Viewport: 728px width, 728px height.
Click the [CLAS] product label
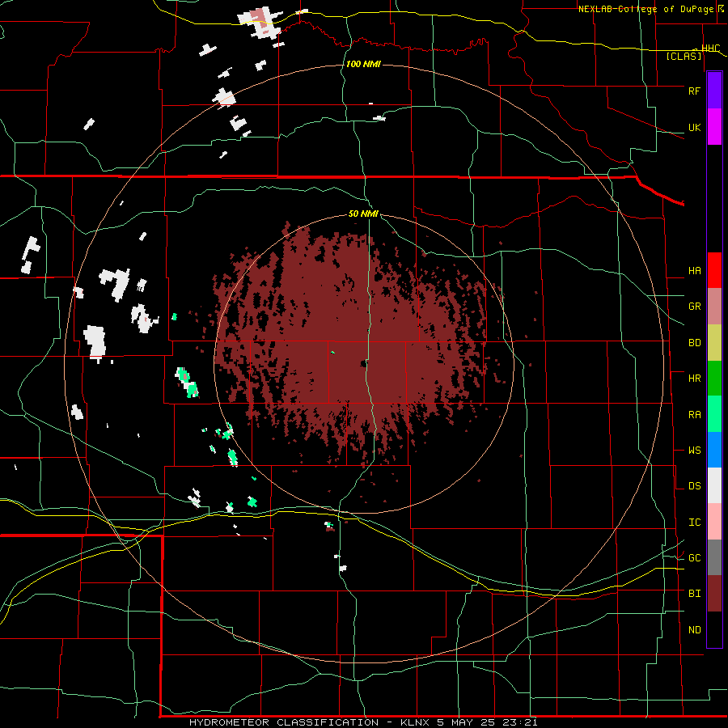[684, 56]
